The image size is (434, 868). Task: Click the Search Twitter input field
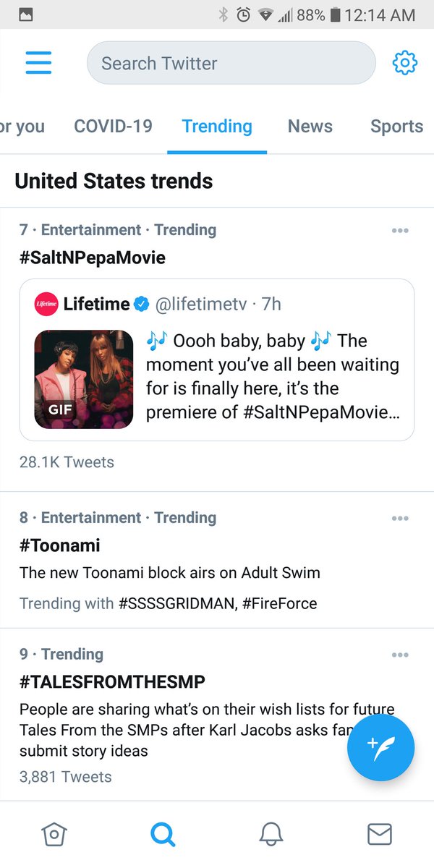point(231,63)
